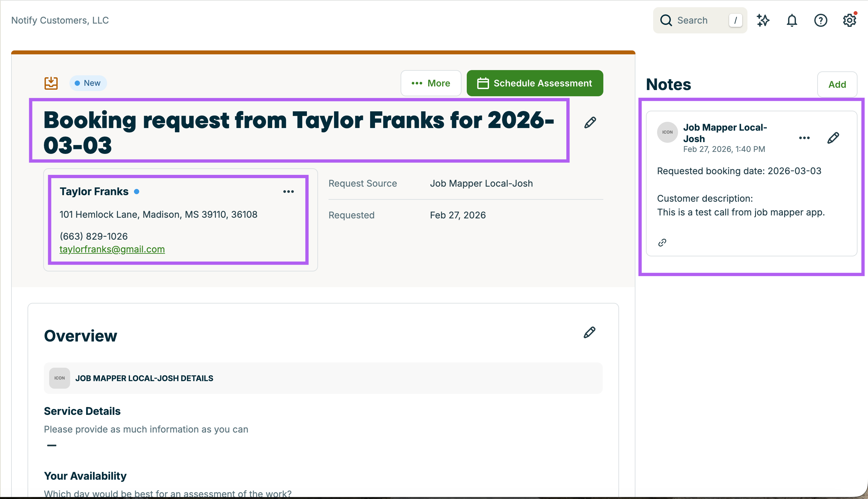Edit the booking request title with pencil icon
Screen dimensions: 868x499
(x=590, y=123)
